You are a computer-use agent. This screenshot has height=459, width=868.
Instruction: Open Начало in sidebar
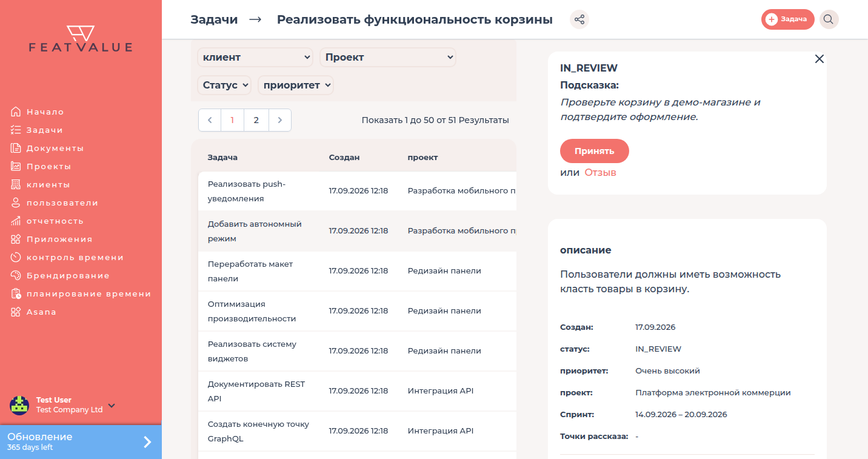(45, 112)
